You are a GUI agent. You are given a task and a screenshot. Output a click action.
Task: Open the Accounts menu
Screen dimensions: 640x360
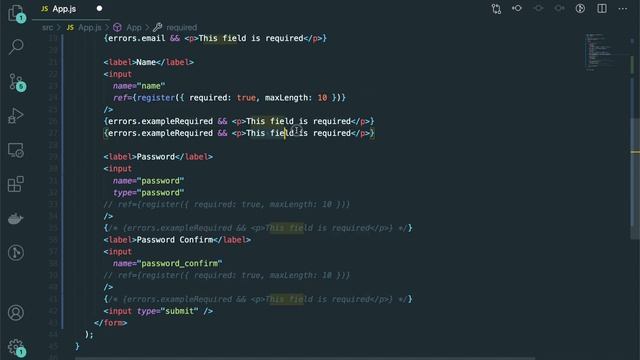point(16,313)
